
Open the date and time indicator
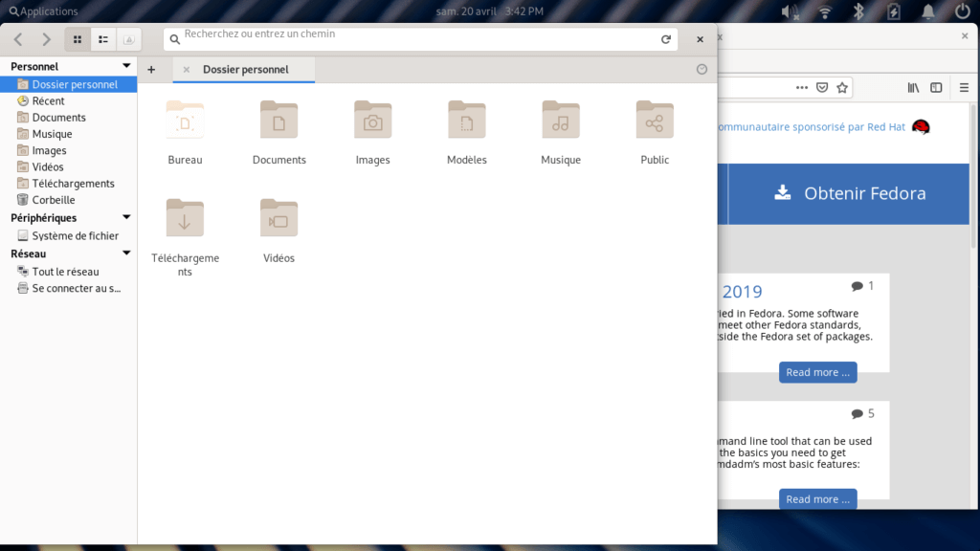click(x=489, y=11)
